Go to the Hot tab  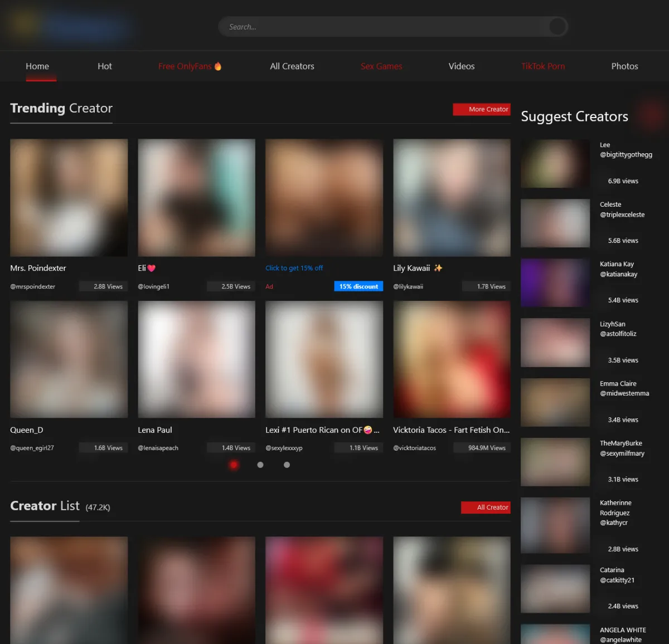[105, 66]
